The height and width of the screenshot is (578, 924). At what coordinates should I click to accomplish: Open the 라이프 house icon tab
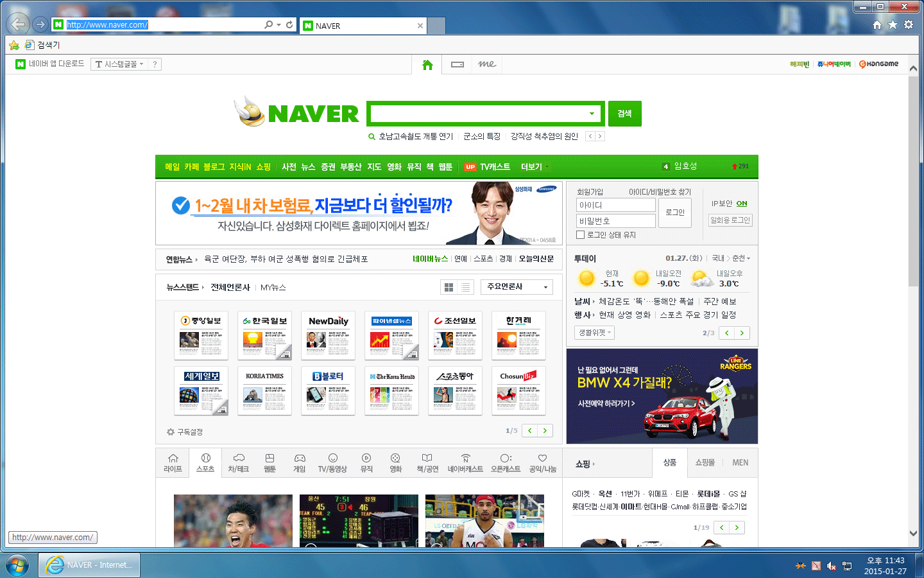[173, 463]
